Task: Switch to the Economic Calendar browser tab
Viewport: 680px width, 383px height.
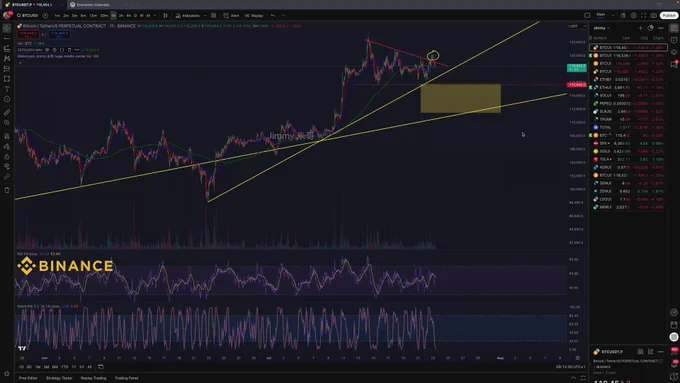Action: [93, 5]
